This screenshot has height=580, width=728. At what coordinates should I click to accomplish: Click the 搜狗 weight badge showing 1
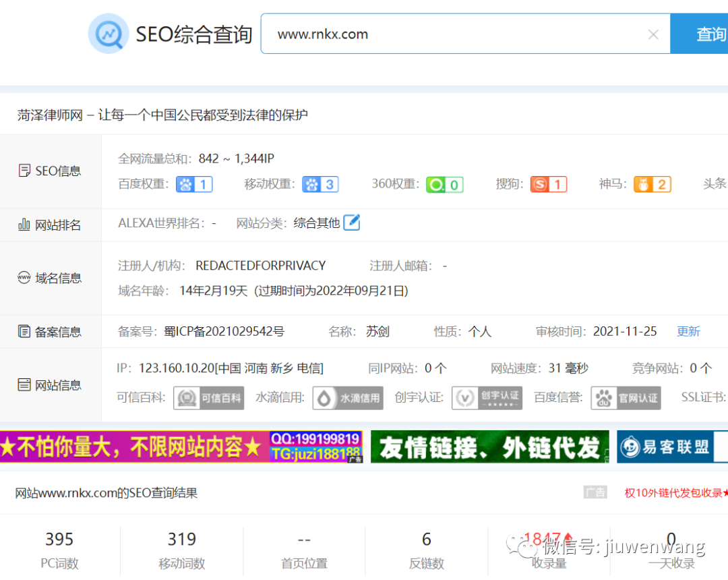[549, 184]
